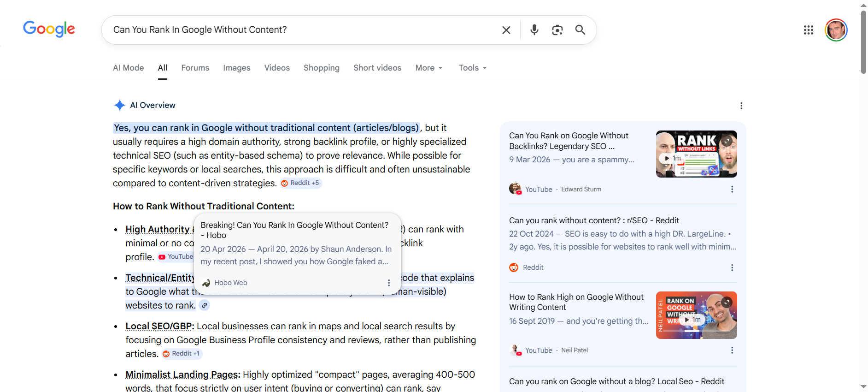Viewport: 868px width, 392px height.
Task: Open Google Lens image search
Action: pos(557,30)
